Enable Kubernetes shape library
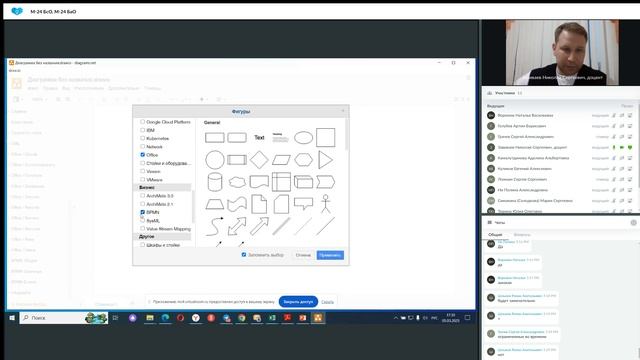This screenshot has width=640, height=360. [142, 138]
